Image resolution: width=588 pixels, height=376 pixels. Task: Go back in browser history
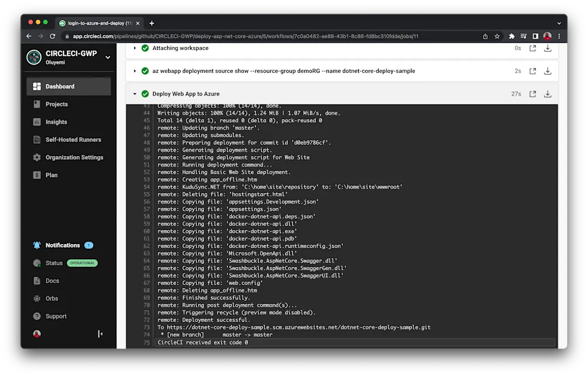click(29, 36)
